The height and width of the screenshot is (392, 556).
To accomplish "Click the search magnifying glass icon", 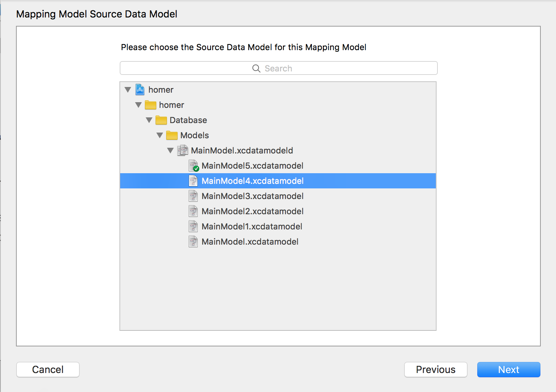I will click(x=256, y=68).
